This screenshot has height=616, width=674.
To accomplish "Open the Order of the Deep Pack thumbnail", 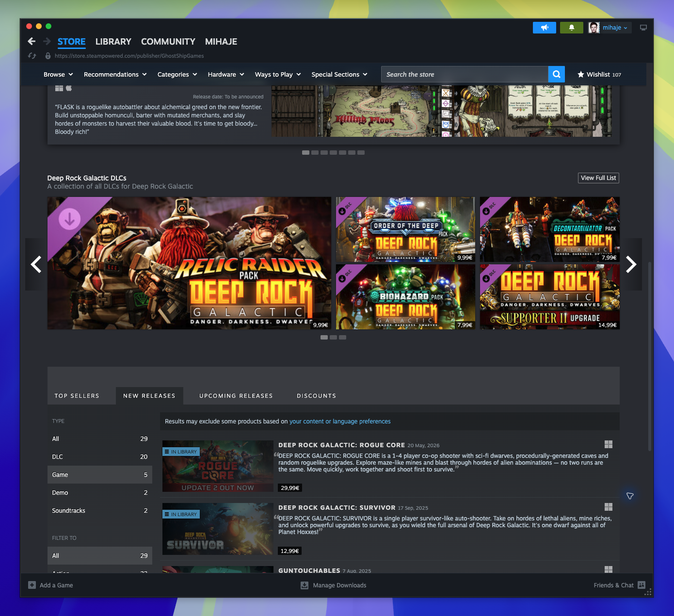I will (x=405, y=229).
